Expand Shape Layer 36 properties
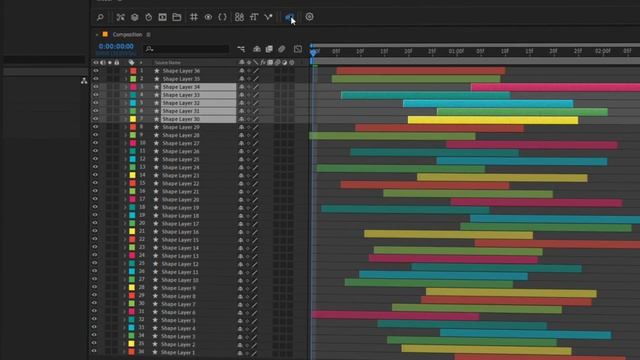The image size is (640, 360). point(126,71)
